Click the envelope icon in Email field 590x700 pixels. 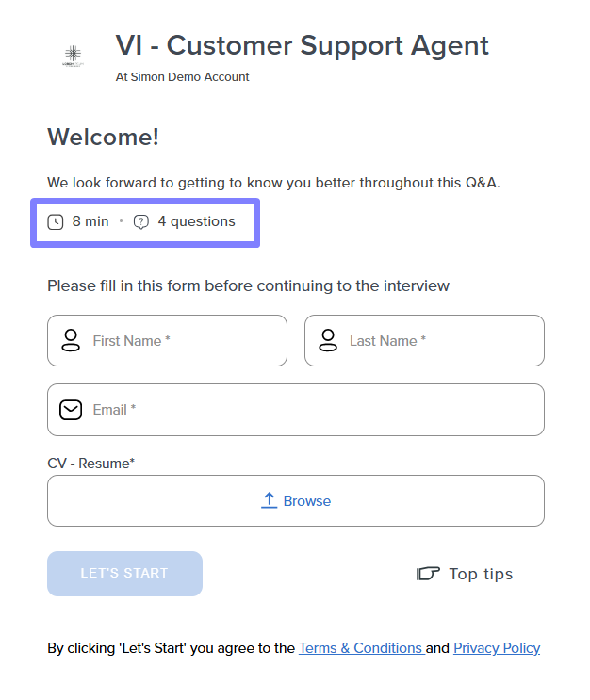71,410
